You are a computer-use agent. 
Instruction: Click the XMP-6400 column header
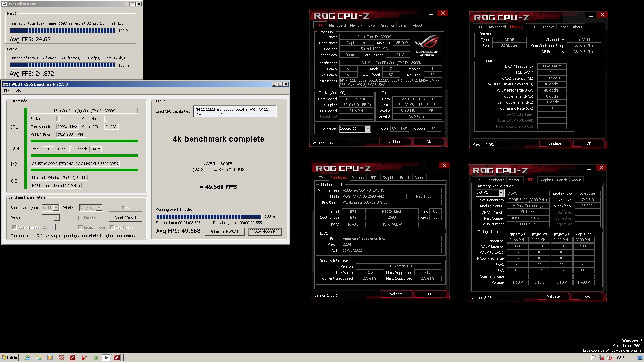583,235
